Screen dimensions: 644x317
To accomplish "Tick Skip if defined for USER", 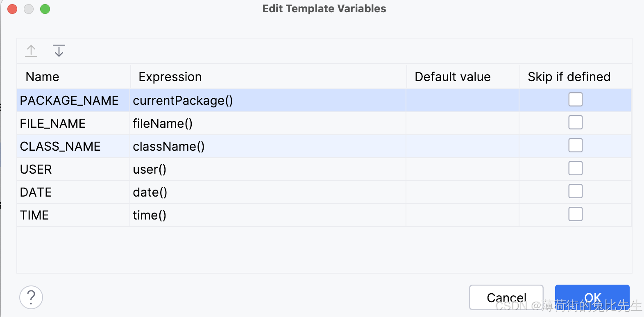I will click(x=575, y=168).
